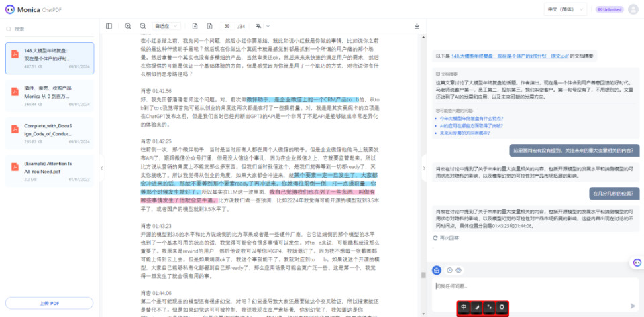Click the user message 在几分几秒的位置?
This screenshot has width=644, height=317.
point(614,193)
